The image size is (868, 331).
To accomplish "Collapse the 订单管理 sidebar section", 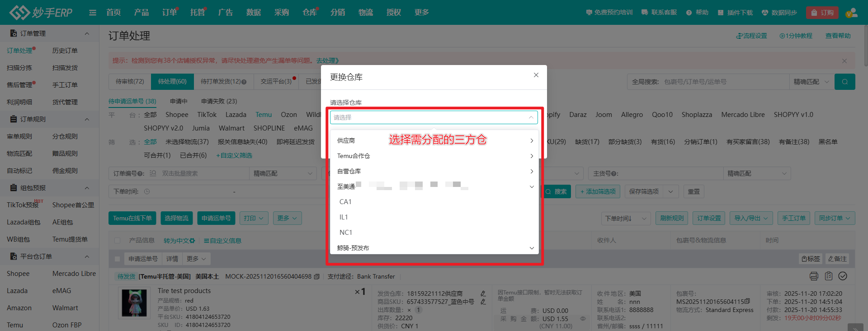I will pos(87,33).
